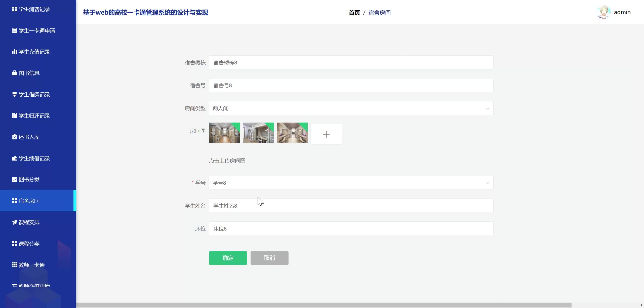Click the 首页 breadcrumb link
This screenshot has width=644, height=308.
354,13
